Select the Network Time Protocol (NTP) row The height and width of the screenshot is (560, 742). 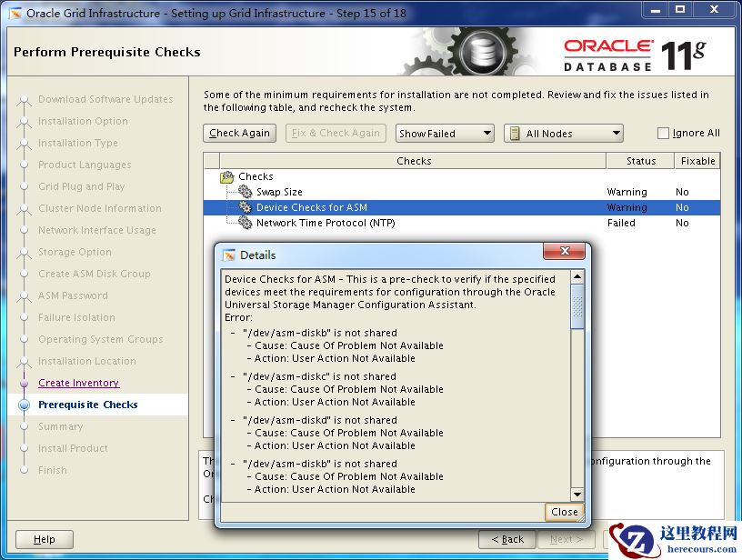462,223
